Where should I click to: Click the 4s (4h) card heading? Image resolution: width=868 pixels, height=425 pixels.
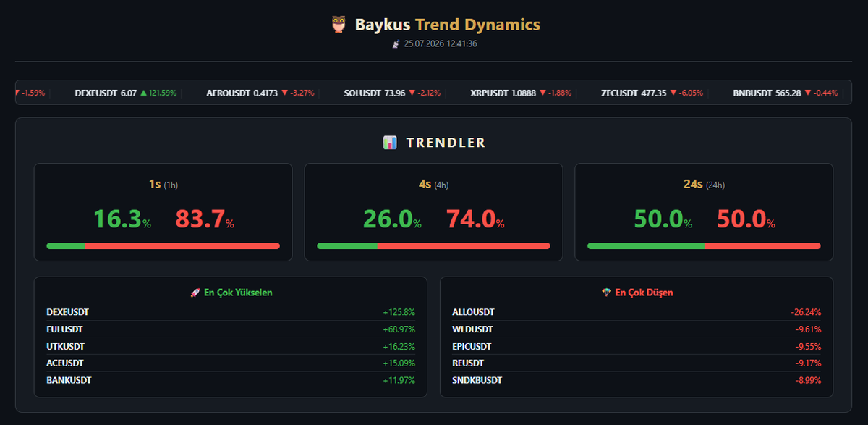pyautogui.click(x=433, y=185)
